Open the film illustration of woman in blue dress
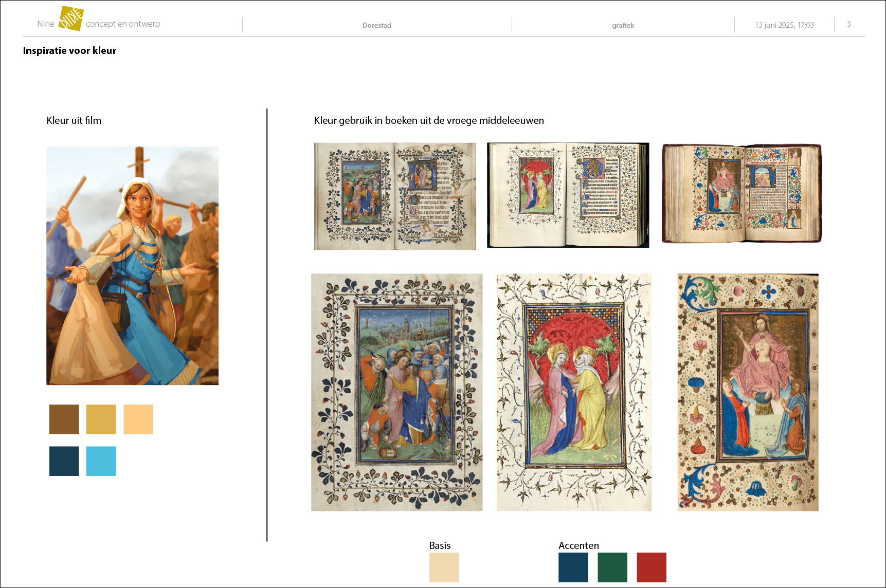Image resolution: width=886 pixels, height=588 pixels. pyautogui.click(x=132, y=266)
